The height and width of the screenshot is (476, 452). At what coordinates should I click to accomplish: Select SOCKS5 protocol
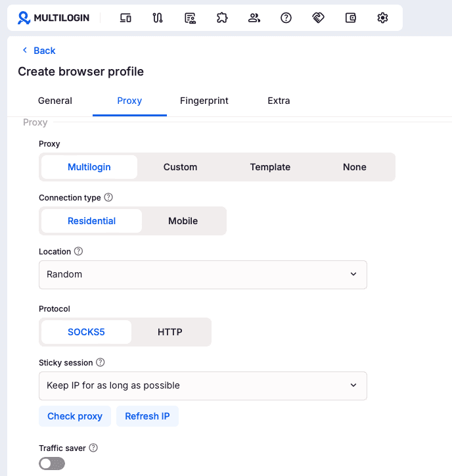(86, 332)
